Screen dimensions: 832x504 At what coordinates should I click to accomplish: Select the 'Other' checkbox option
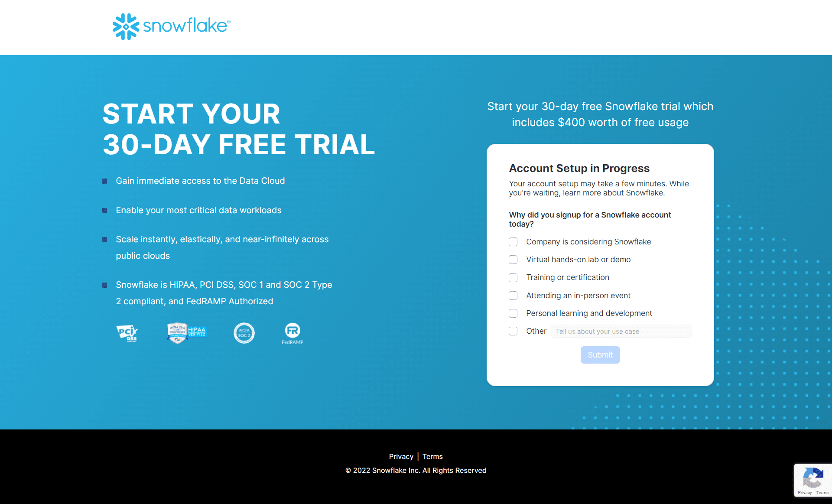(513, 331)
